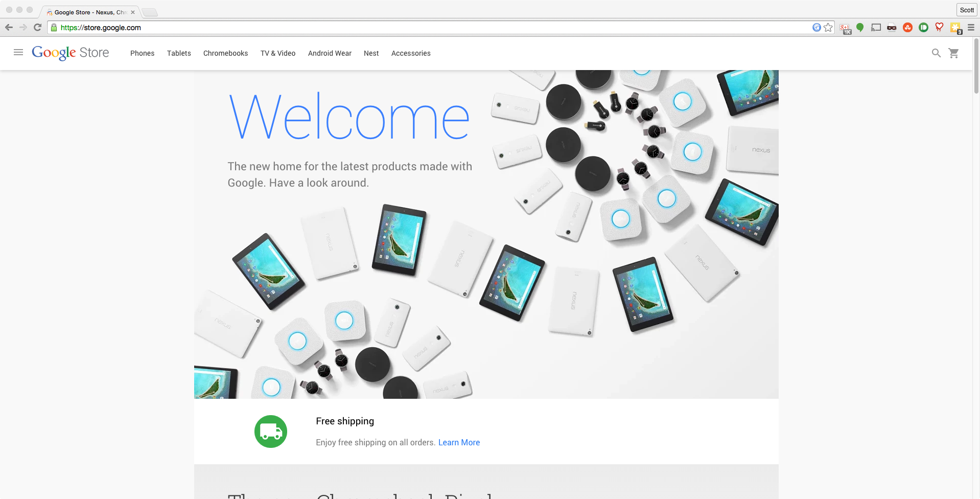Click the Welcome hero headline

coord(349,116)
